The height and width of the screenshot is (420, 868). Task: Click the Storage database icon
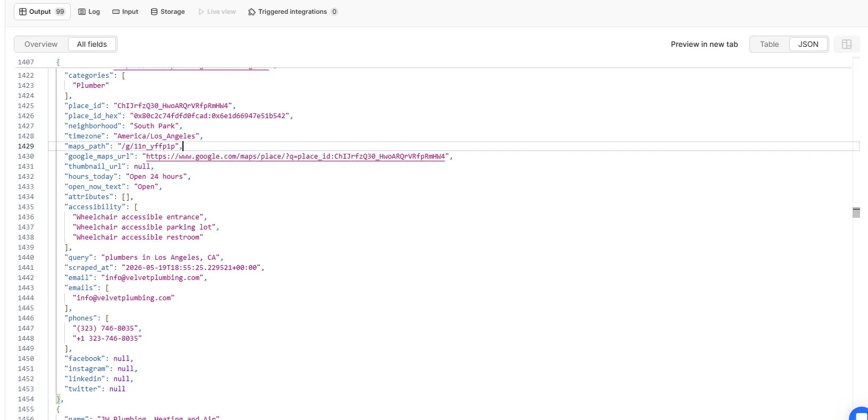154,12
